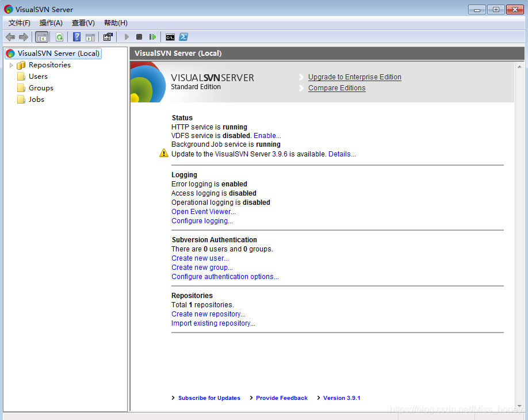Select the Jobs tree item

coord(36,100)
